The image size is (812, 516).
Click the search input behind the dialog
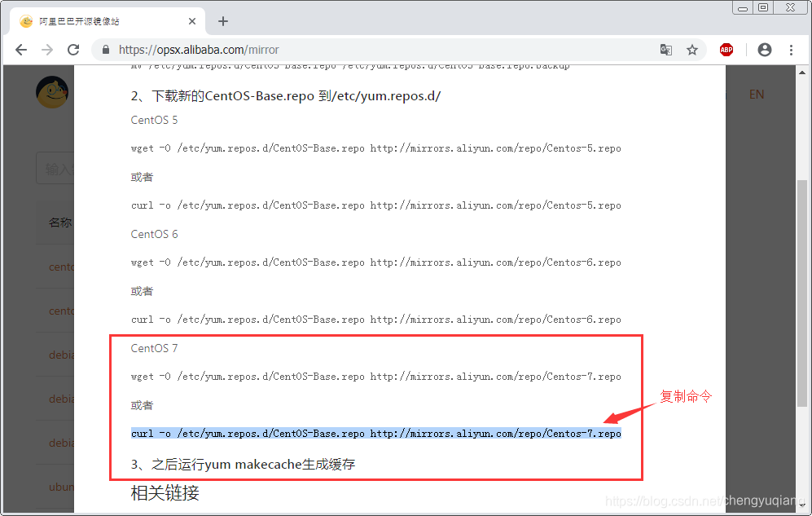point(55,168)
